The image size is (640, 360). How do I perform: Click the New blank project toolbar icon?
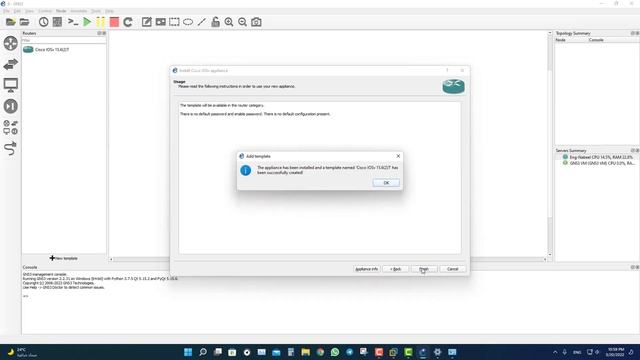pos(11,22)
